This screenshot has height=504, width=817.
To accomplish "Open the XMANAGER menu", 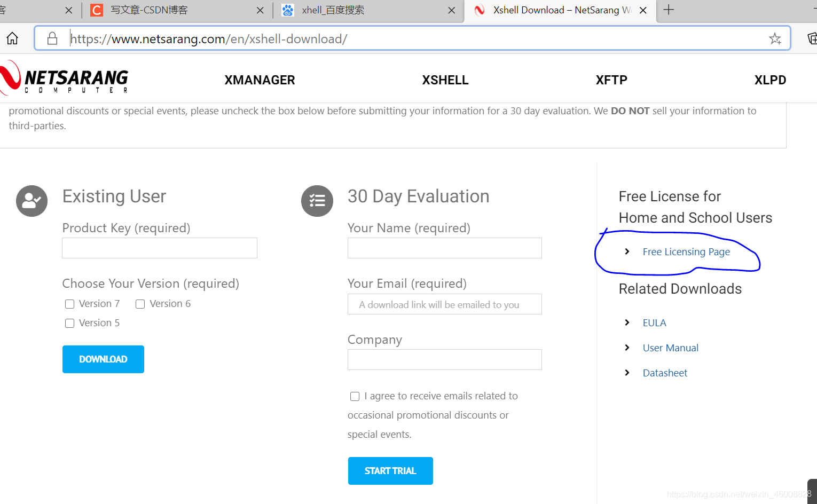I will (x=260, y=80).
